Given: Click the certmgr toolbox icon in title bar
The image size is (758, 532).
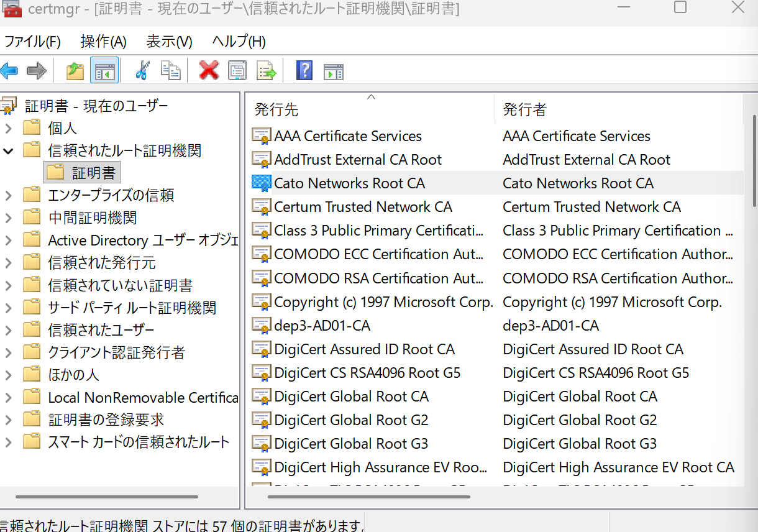Looking at the screenshot, I should 11,8.
